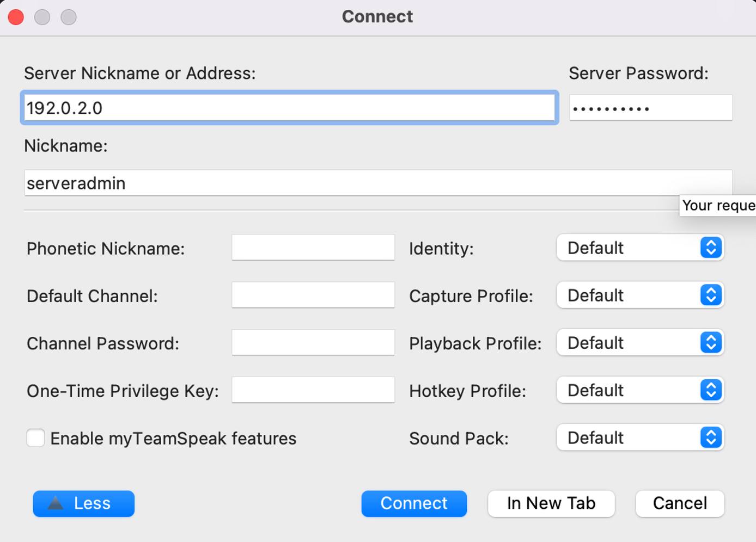This screenshot has height=542, width=756.
Task: Collapse advanced options with the Less button
Action: (83, 503)
